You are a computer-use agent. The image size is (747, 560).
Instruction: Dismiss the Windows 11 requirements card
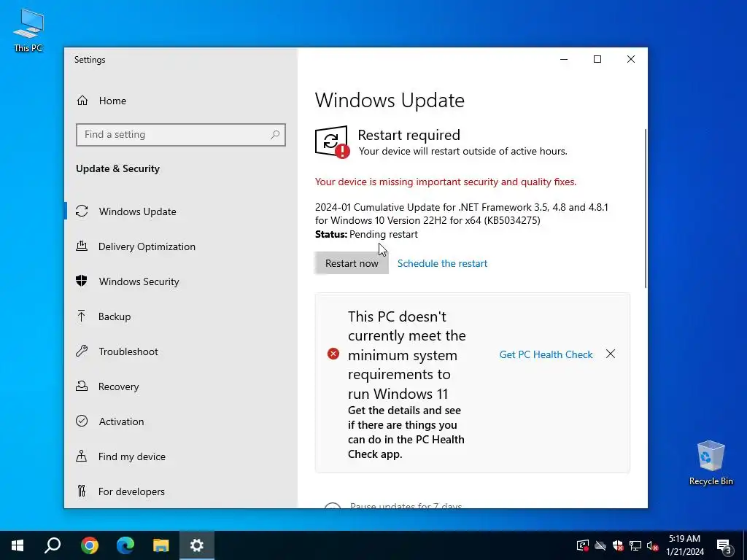click(611, 354)
